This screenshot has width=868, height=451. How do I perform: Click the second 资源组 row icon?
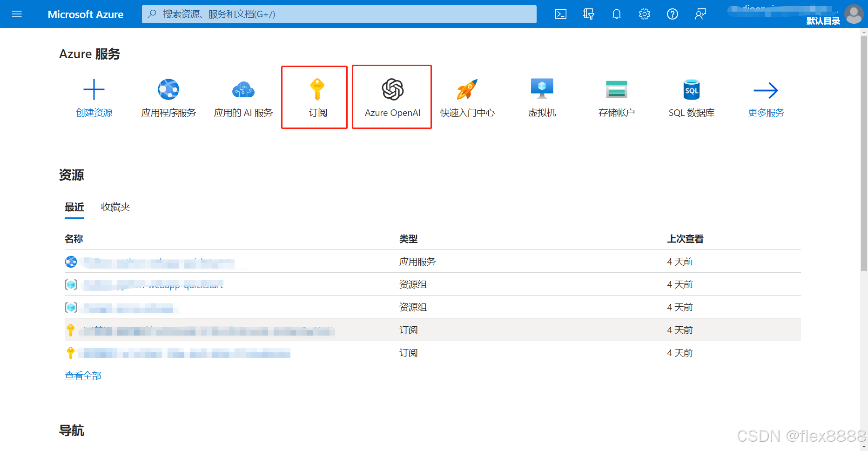click(x=71, y=307)
